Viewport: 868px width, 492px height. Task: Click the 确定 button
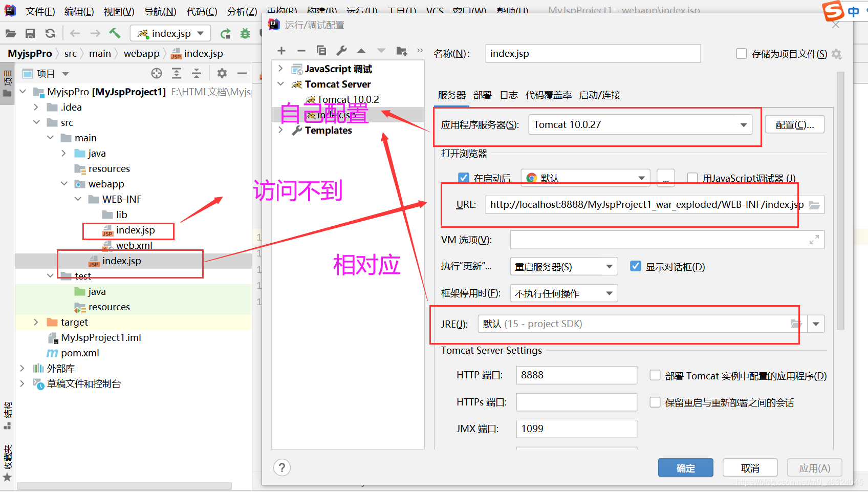click(686, 468)
